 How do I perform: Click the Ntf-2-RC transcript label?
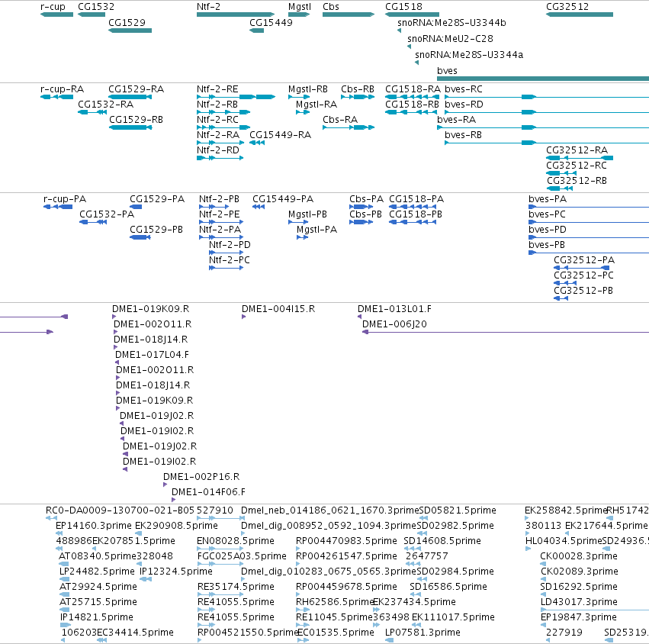(217, 120)
